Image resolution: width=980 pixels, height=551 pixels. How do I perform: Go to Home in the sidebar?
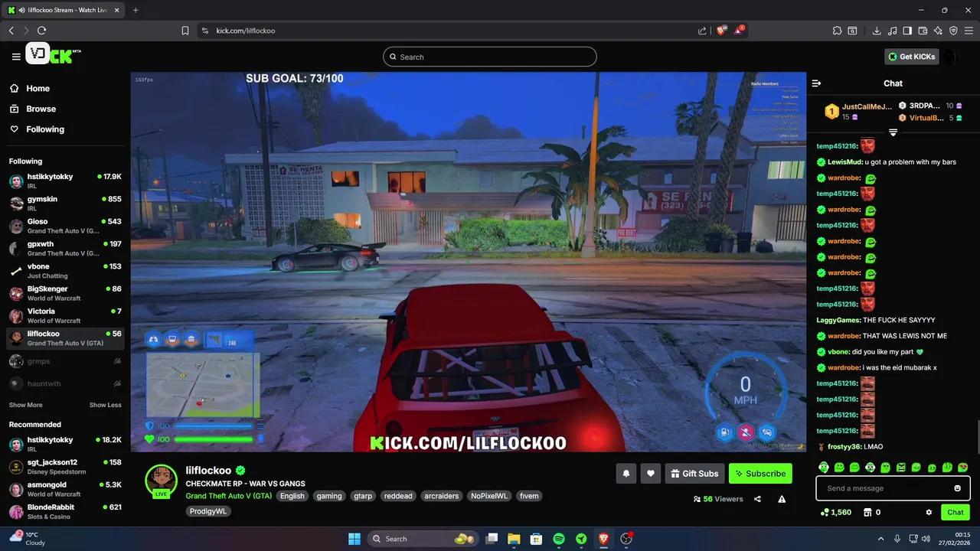30,89
